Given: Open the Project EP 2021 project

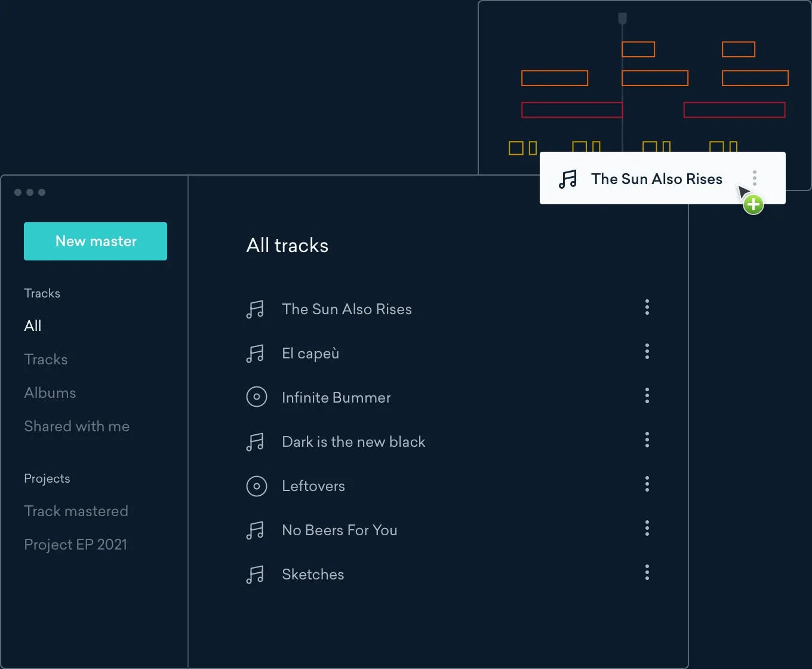Looking at the screenshot, I should [x=75, y=545].
